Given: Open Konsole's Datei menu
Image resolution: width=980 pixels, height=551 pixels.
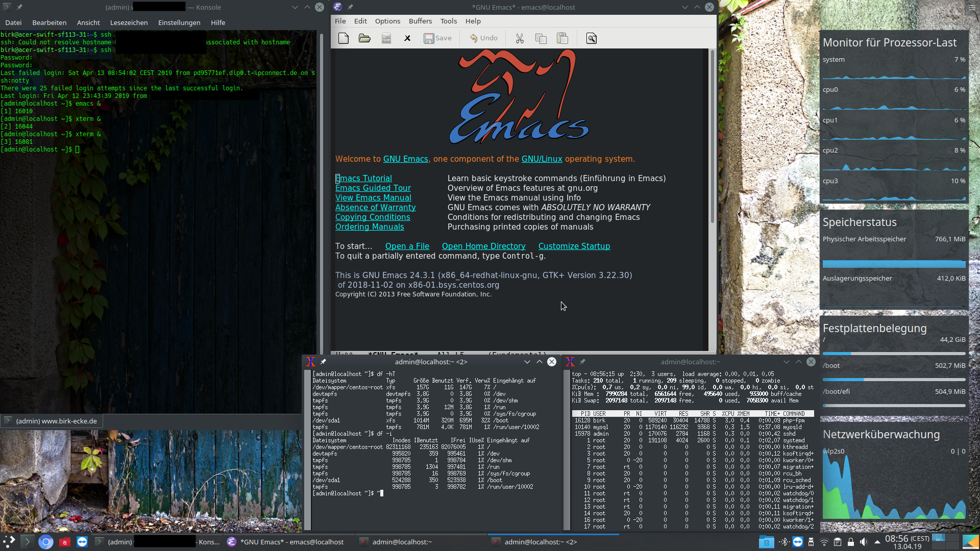Looking at the screenshot, I should click(13, 22).
